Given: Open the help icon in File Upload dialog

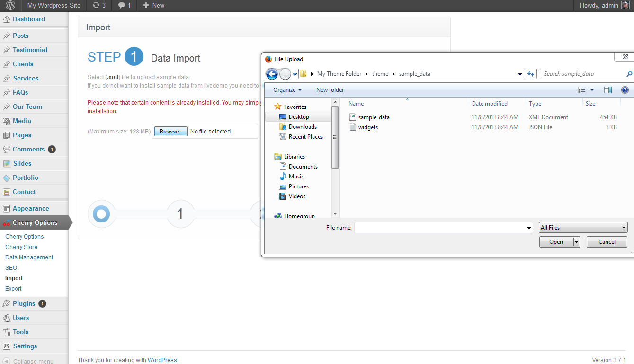Looking at the screenshot, I should (625, 90).
